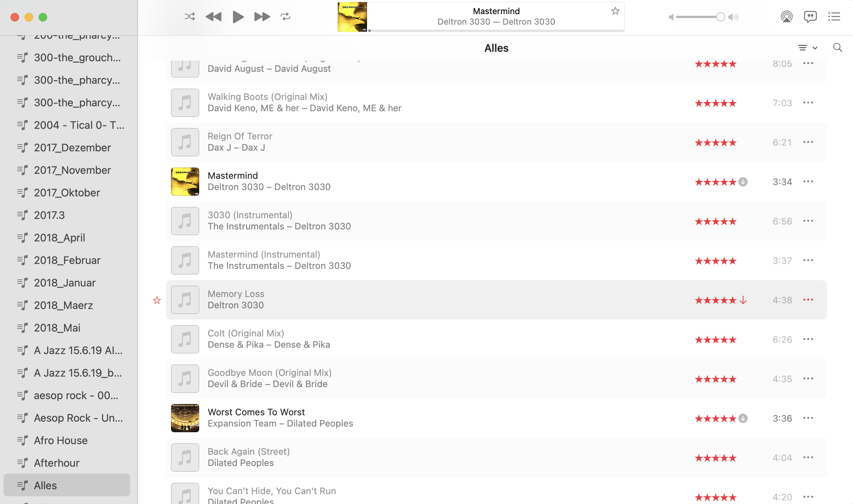Open more options for Memory Loss

tap(808, 300)
